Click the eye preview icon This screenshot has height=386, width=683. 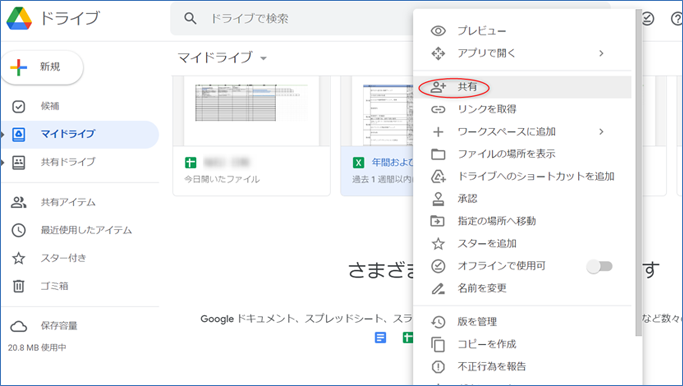(438, 31)
